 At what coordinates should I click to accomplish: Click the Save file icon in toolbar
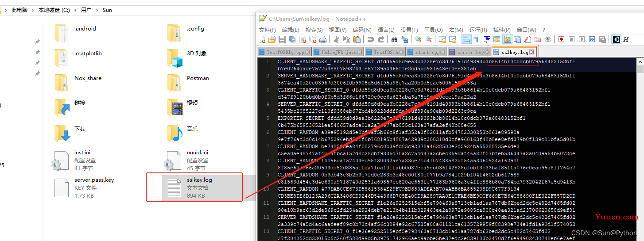[282, 39]
